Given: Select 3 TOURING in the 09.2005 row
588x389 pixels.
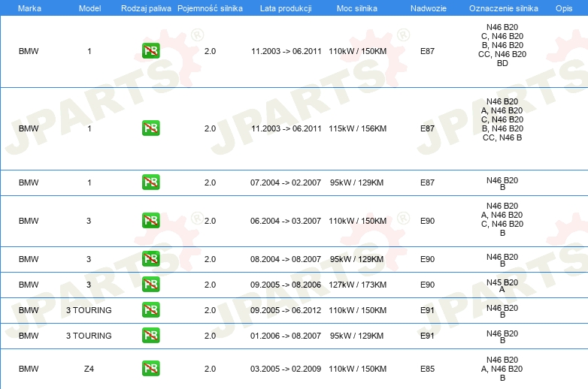Looking at the screenshot, I should click(89, 310).
